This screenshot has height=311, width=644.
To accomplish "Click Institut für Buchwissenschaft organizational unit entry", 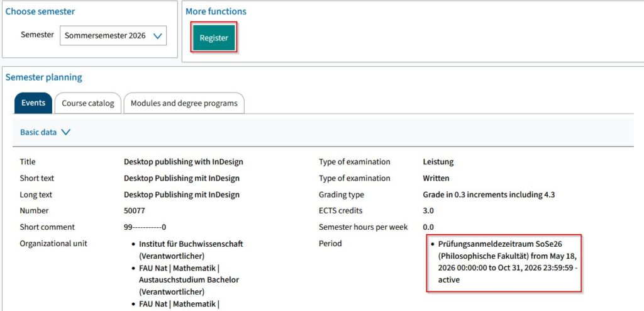I will [191, 249].
